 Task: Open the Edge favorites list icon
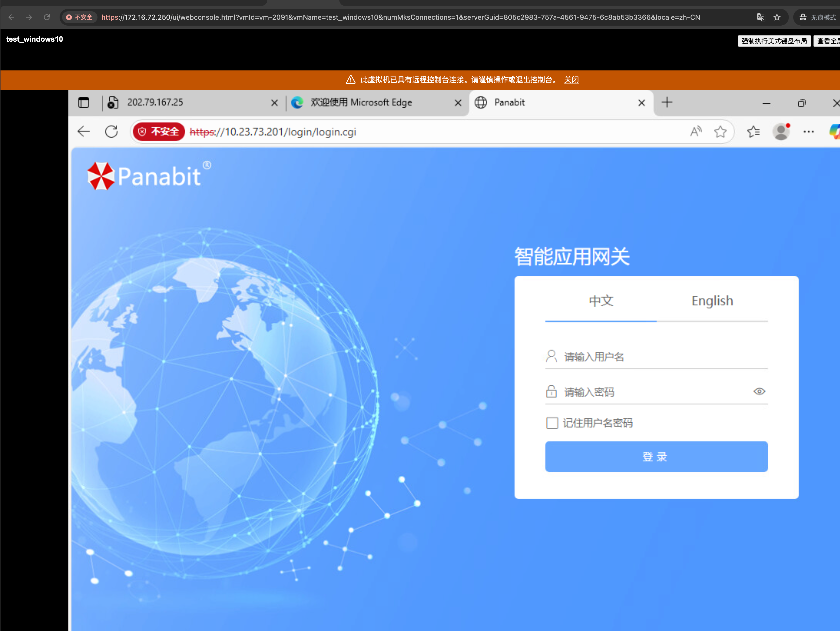point(753,132)
